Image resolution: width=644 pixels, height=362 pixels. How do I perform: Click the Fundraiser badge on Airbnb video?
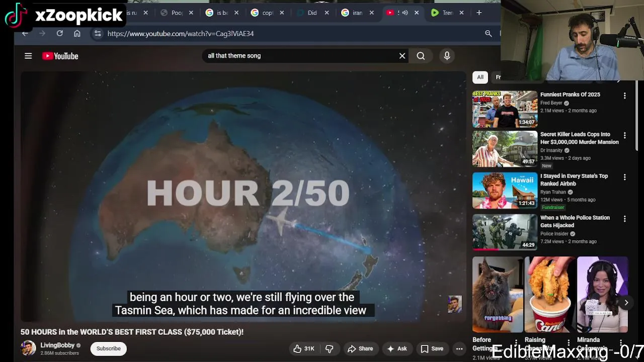click(x=553, y=207)
